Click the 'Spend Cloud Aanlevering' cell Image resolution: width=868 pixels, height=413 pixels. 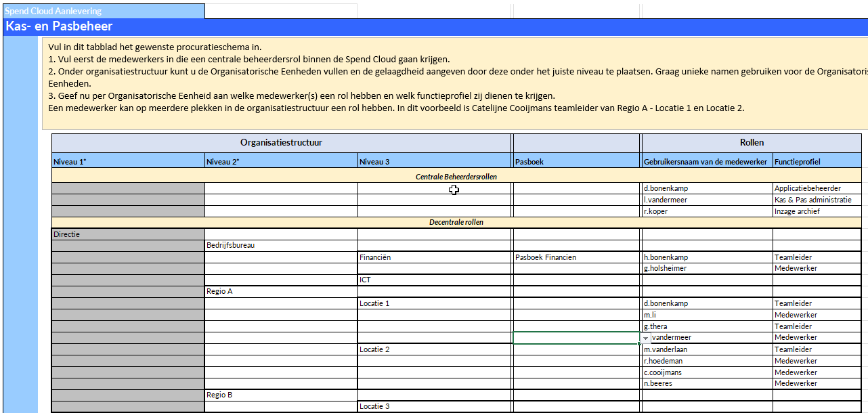(102, 11)
